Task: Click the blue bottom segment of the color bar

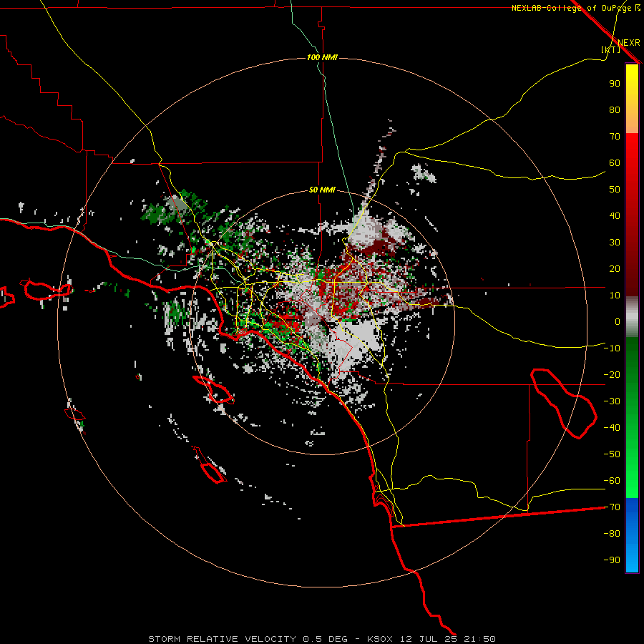Action: 632,535
